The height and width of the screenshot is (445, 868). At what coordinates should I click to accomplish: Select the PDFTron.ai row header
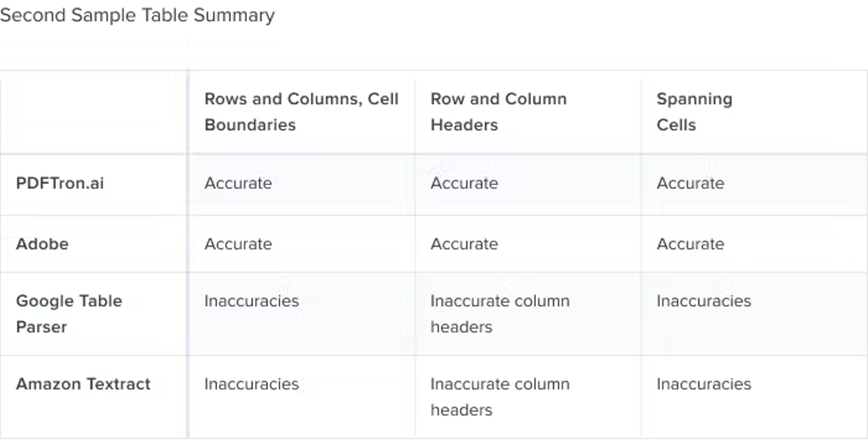(60, 183)
